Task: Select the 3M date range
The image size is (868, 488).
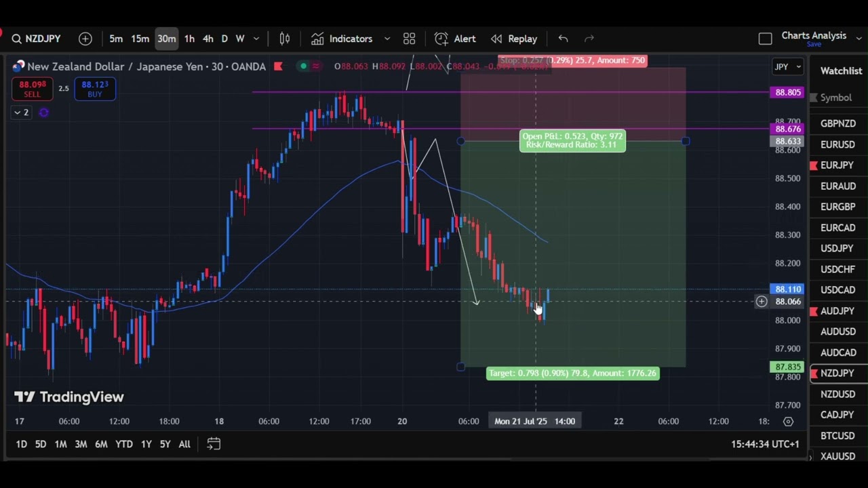Action: (x=81, y=444)
